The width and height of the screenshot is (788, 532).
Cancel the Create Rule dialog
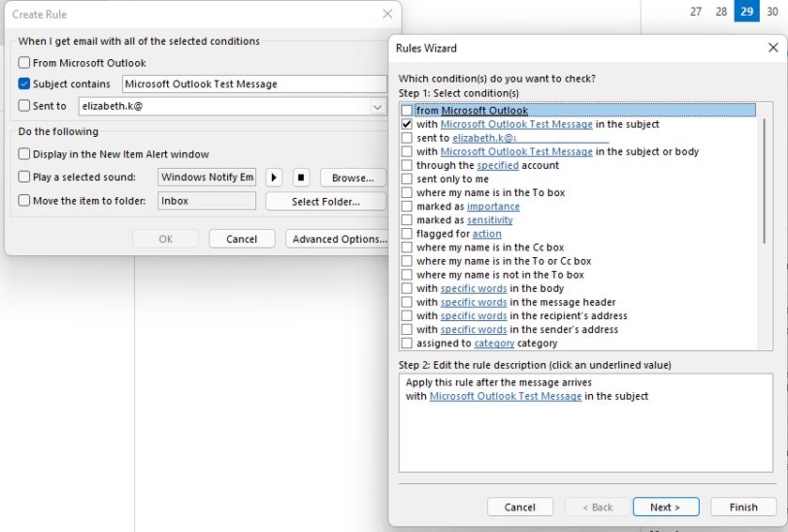(x=242, y=239)
